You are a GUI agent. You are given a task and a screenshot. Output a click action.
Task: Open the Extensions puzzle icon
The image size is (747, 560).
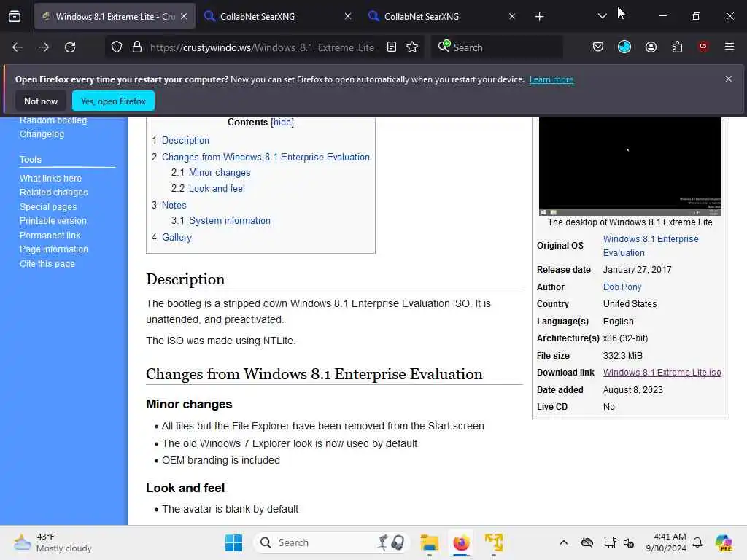click(677, 47)
